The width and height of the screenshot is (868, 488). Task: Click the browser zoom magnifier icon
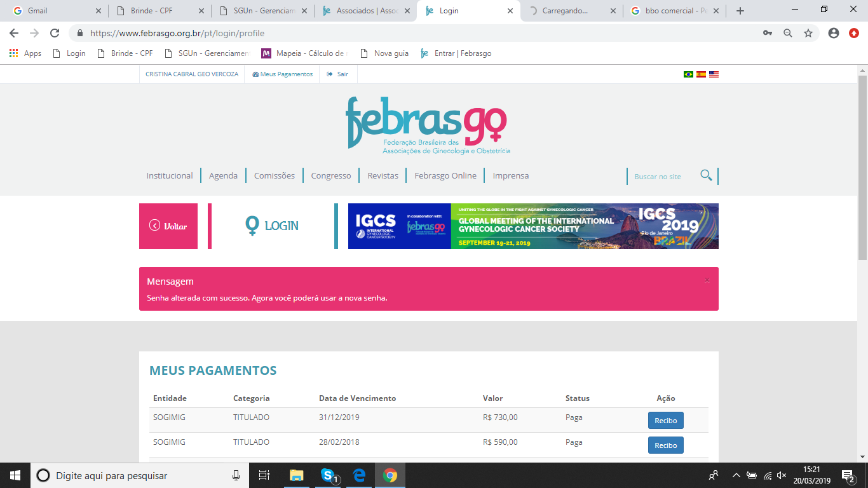tap(788, 33)
